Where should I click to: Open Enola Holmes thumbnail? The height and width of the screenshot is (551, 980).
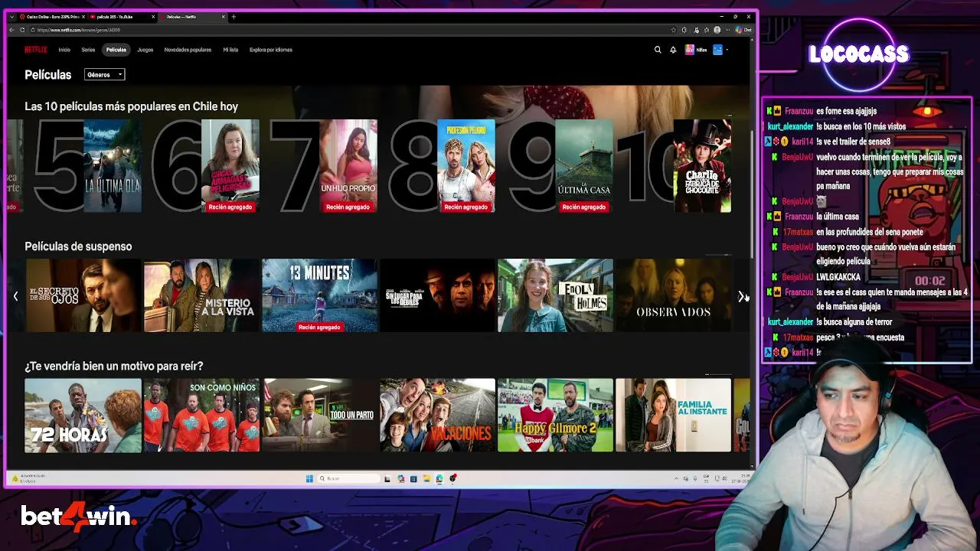[556, 295]
